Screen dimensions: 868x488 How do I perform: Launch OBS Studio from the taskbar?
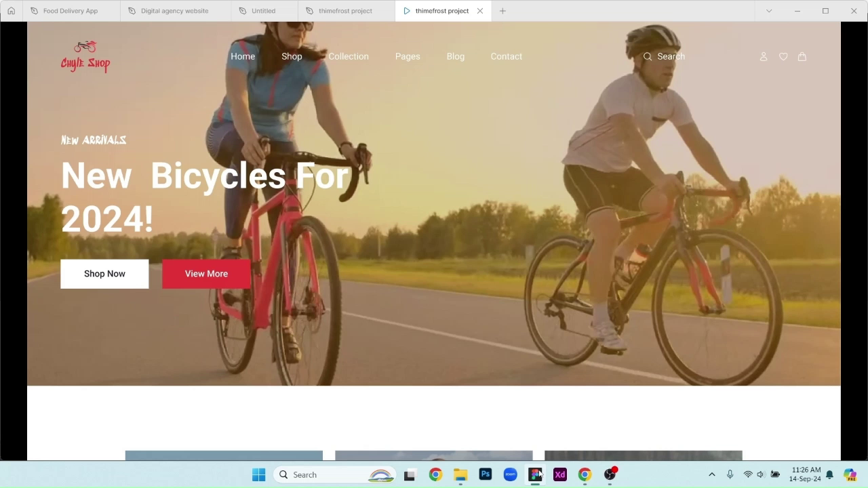pyautogui.click(x=609, y=474)
